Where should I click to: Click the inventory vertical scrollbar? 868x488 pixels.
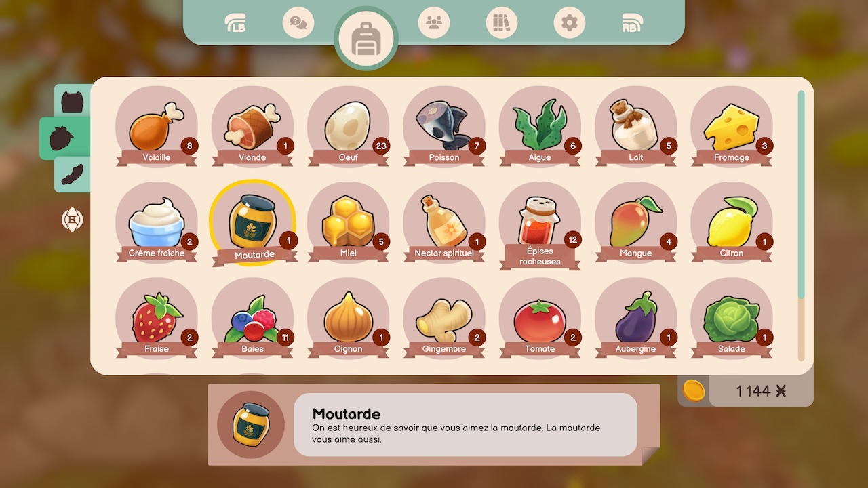(x=802, y=226)
